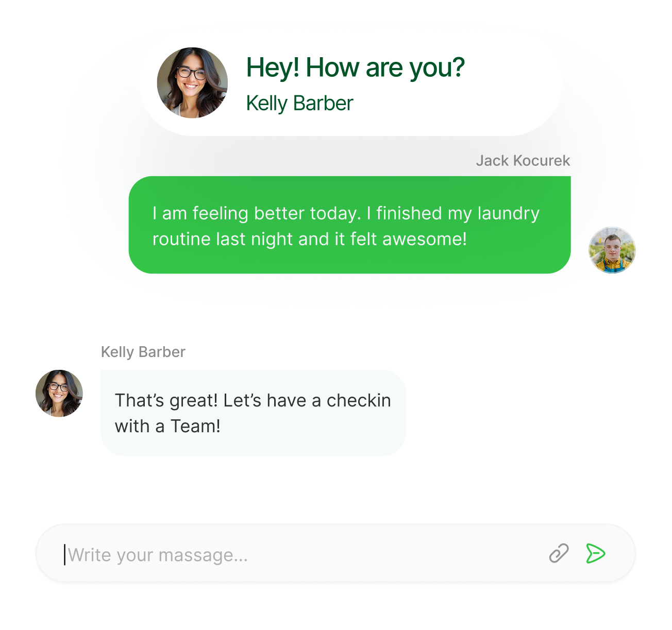Click empty area of message composer bar
This screenshot has height=630, width=672.
click(397, 554)
